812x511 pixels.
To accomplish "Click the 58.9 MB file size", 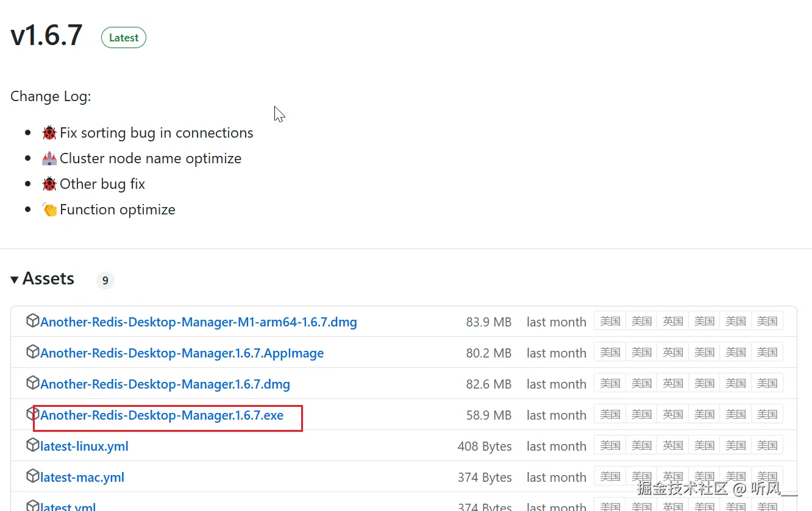I will pos(489,415).
